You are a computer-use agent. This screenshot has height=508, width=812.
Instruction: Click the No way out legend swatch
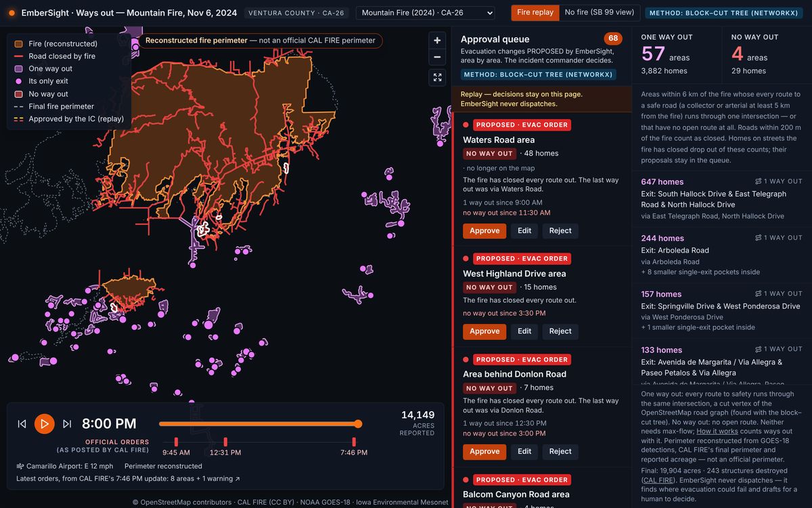[x=19, y=94]
